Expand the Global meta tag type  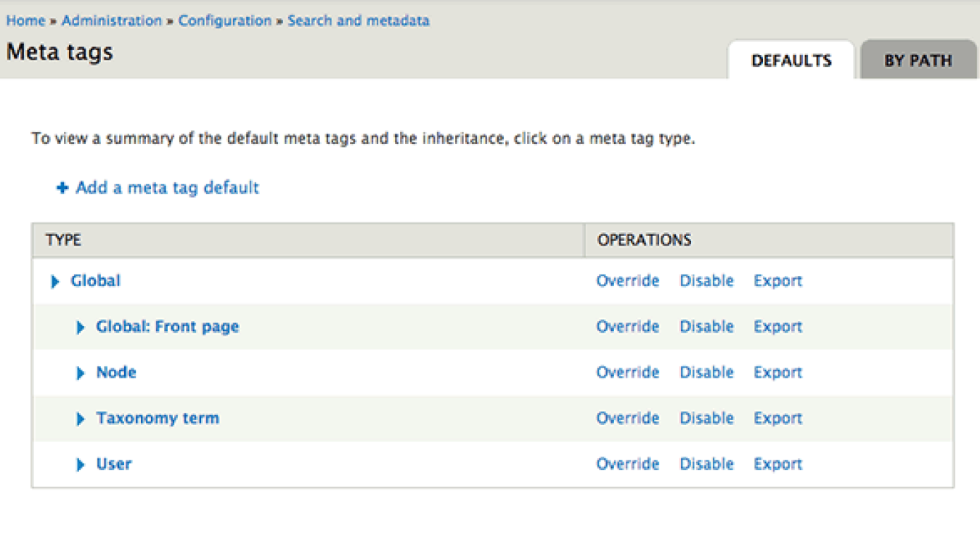54,281
